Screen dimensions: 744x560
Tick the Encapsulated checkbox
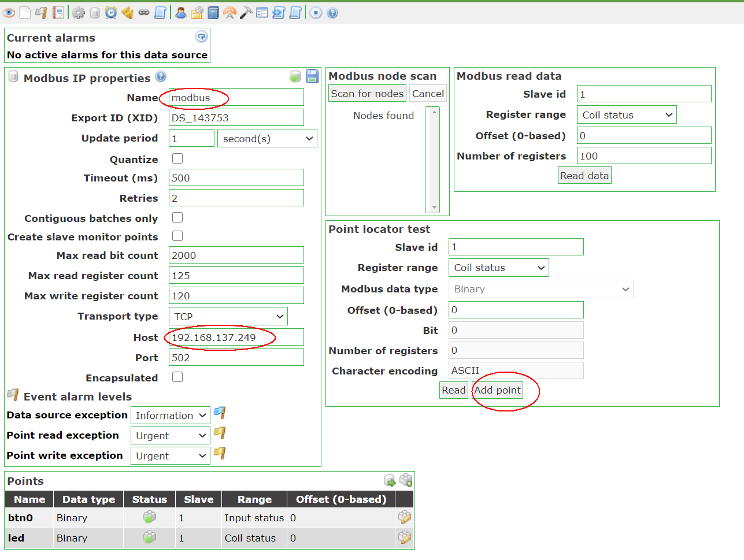[177, 377]
